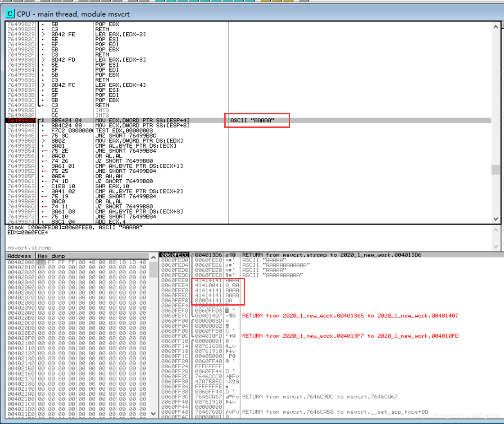Click stack comment ASCII "AAAAAAAAAAAA"

[276, 265]
